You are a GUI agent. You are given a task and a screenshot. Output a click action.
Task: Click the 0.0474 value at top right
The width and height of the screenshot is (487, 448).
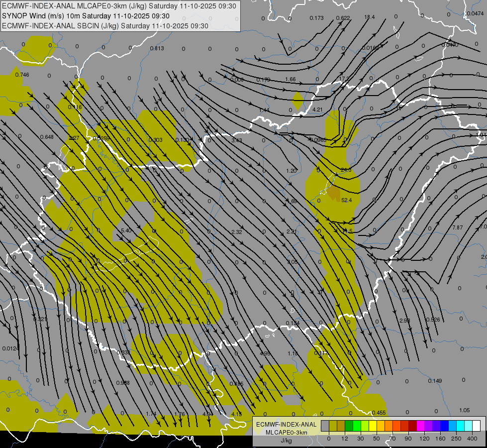[475, 13]
